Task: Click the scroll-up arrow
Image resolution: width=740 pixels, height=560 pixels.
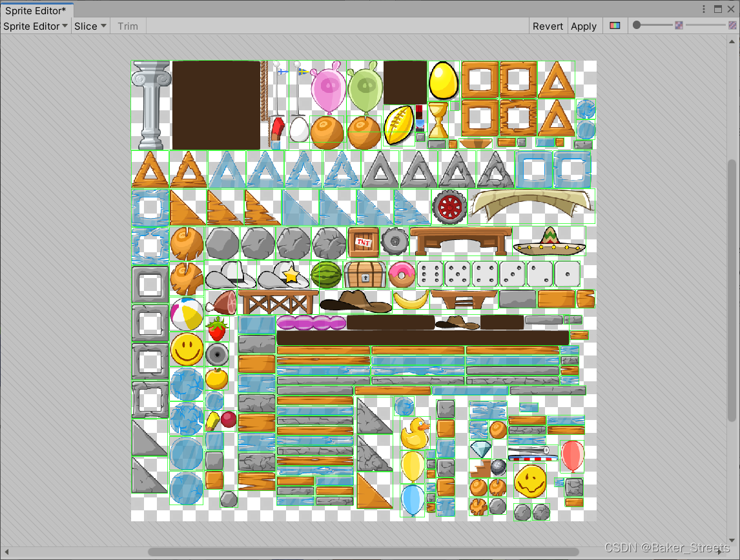Action: coord(732,41)
